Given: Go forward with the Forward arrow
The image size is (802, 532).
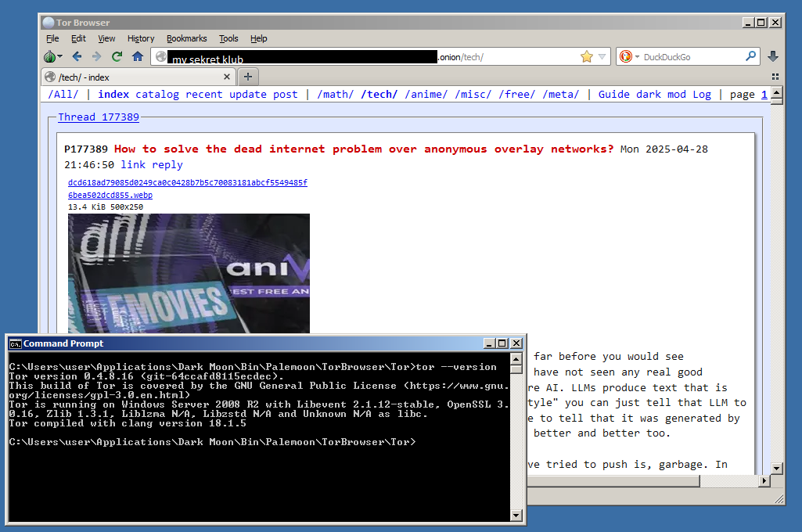Looking at the screenshot, I should (x=97, y=57).
